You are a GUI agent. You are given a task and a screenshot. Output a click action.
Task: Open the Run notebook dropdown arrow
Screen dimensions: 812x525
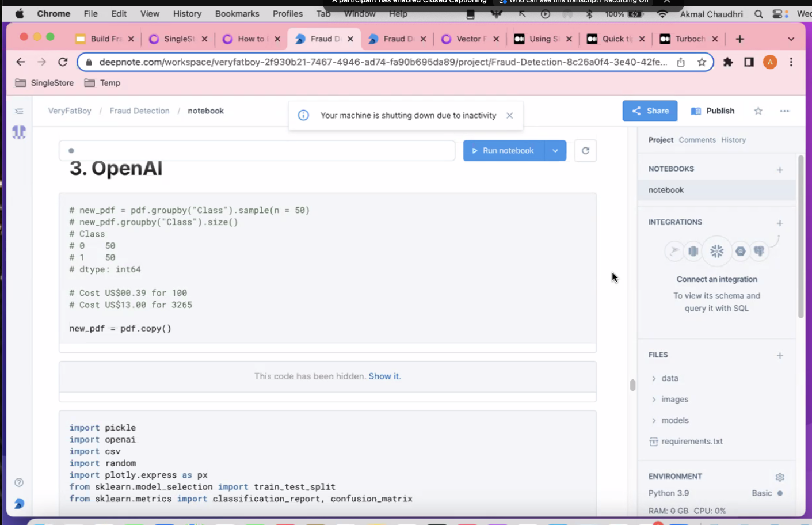(x=555, y=151)
